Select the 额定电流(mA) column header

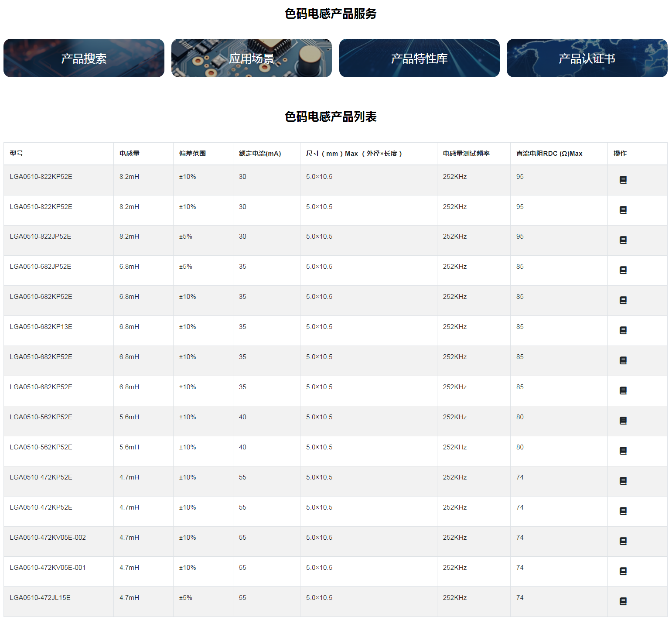point(260,154)
